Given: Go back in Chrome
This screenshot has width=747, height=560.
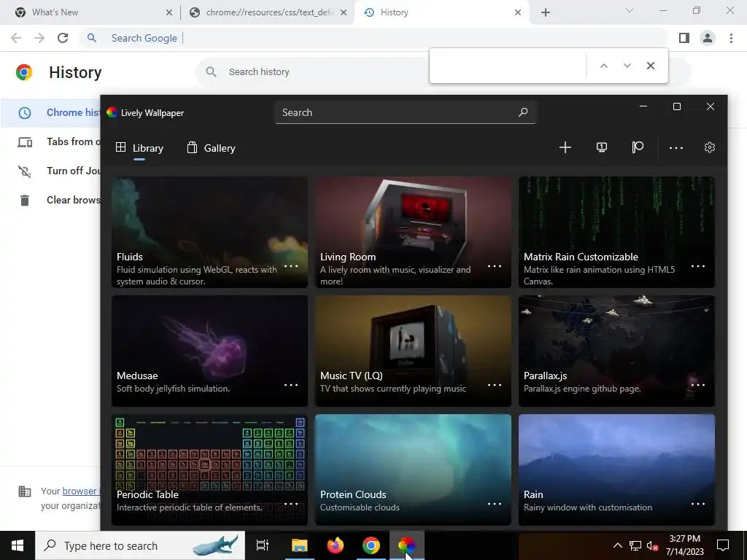Looking at the screenshot, I should click(x=16, y=38).
